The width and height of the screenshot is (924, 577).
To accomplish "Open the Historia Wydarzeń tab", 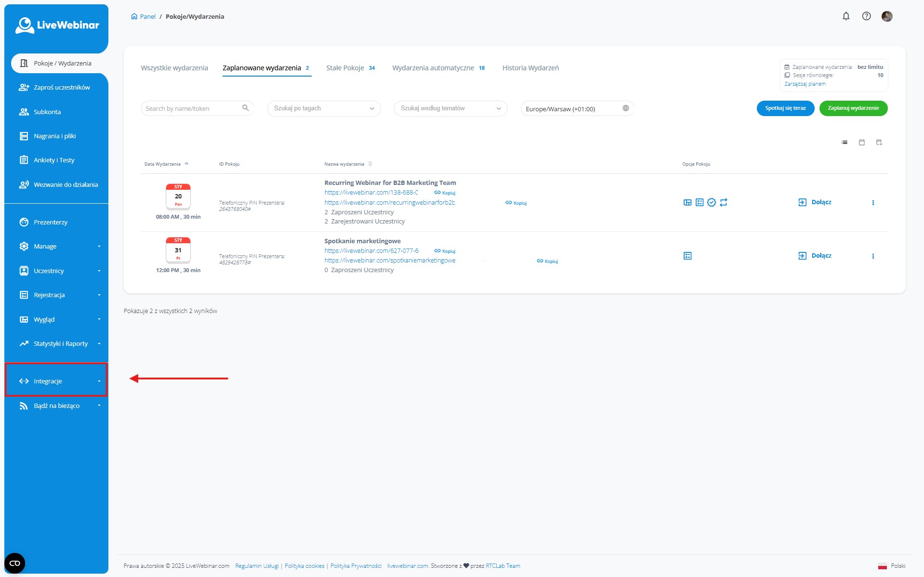I will tap(530, 67).
